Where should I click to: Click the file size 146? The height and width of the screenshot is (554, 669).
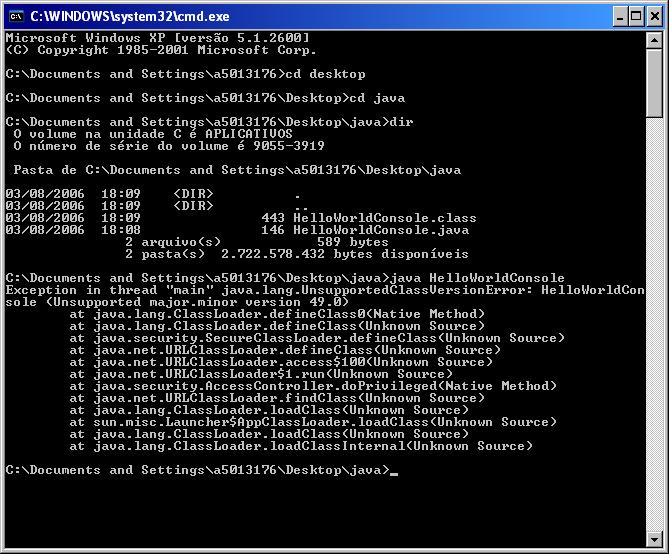[273, 230]
